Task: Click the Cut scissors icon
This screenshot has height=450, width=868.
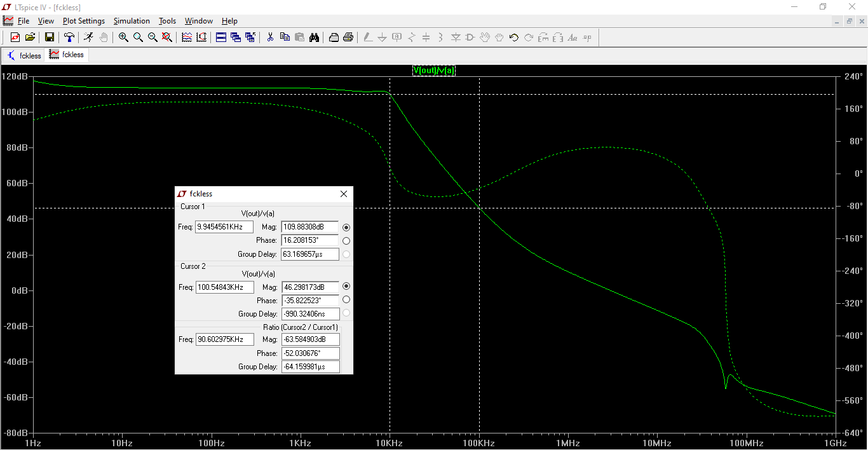Action: tap(270, 37)
